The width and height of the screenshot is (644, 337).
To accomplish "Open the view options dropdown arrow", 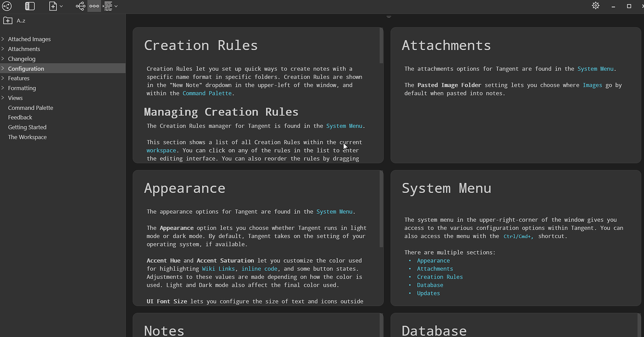I will click(x=116, y=7).
